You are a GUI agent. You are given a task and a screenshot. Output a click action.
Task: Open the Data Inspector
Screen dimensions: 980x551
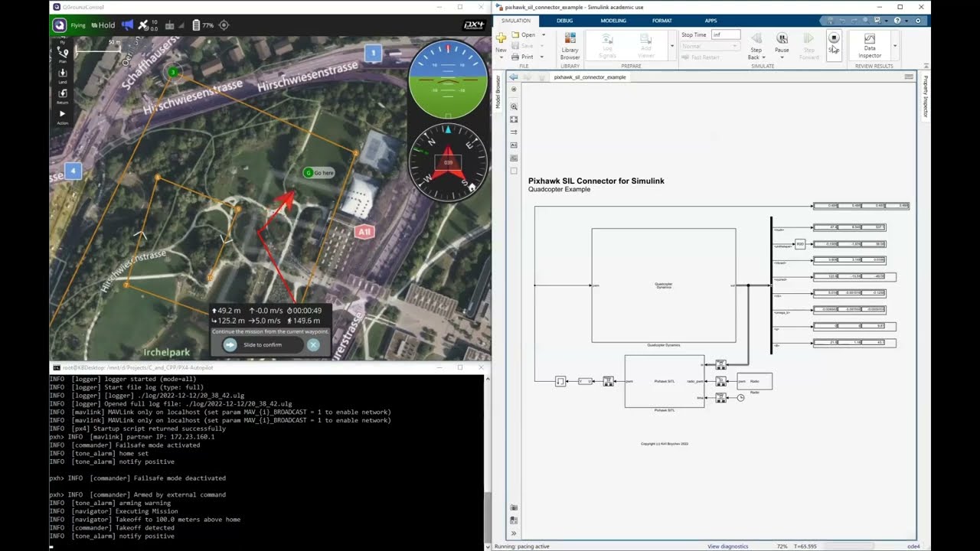click(869, 46)
